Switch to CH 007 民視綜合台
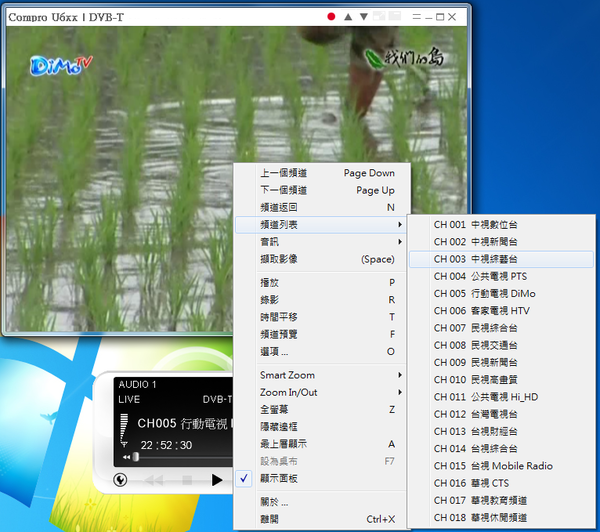Viewport: 600px width, 532px height. coord(501,328)
